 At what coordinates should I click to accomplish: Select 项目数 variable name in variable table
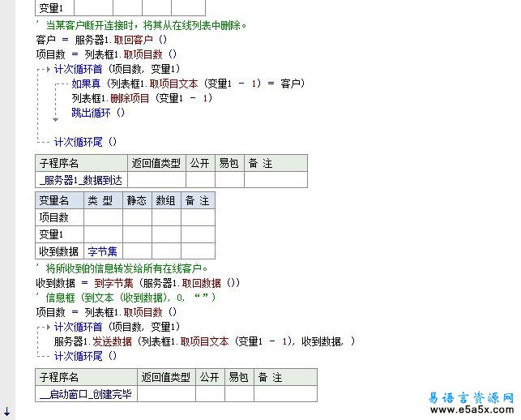click(59, 217)
